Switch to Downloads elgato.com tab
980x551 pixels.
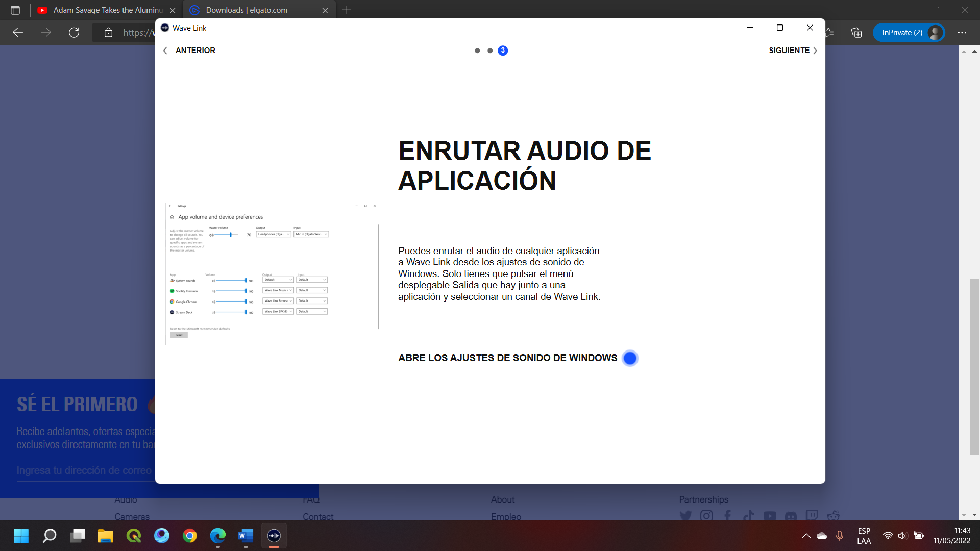click(247, 10)
